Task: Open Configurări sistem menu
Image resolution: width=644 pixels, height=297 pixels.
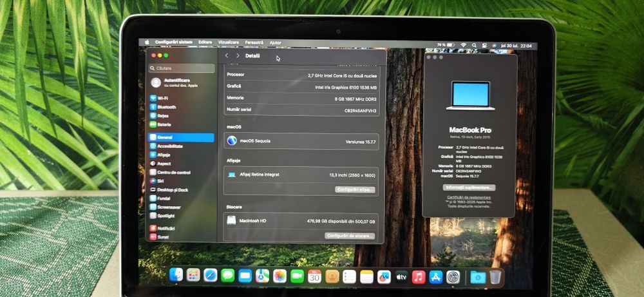Action: [x=174, y=43]
